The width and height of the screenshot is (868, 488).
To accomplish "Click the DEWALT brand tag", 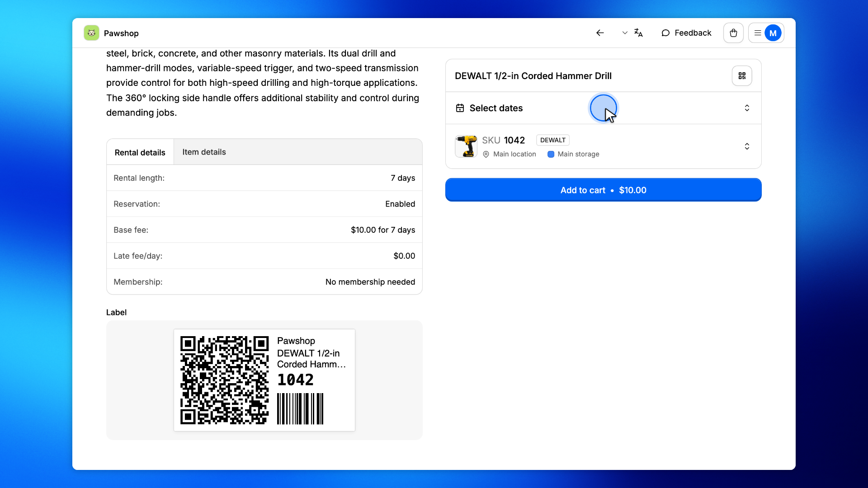I will [x=552, y=140].
